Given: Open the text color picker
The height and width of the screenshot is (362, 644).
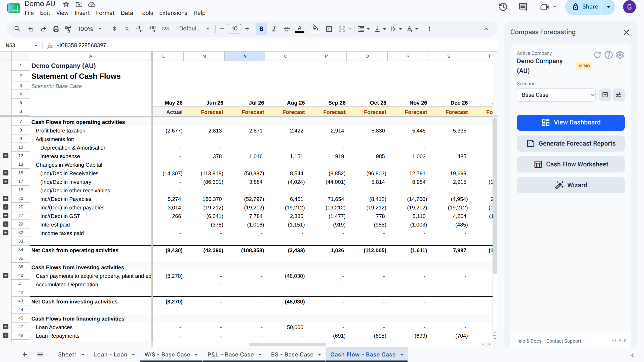Looking at the screenshot, I should (x=299, y=29).
